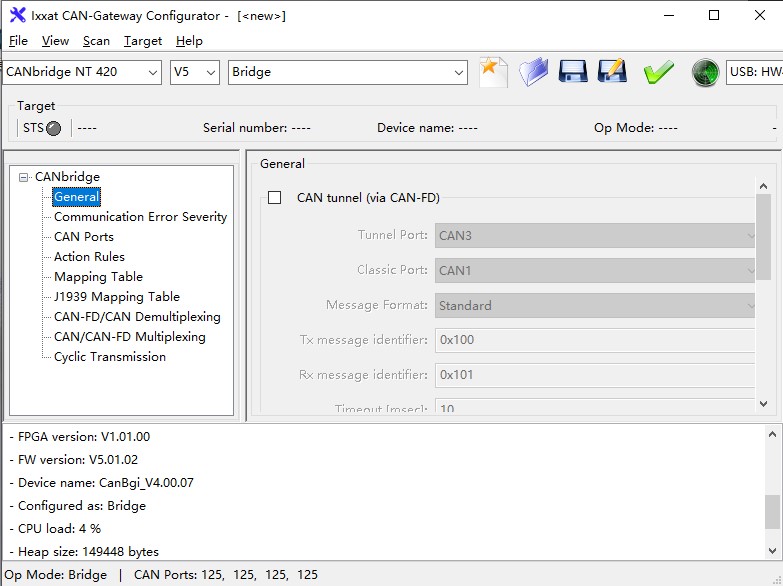Click the FPGA version: V1.01.00 log line
The height and width of the screenshot is (586, 783).
pyautogui.click(x=79, y=437)
